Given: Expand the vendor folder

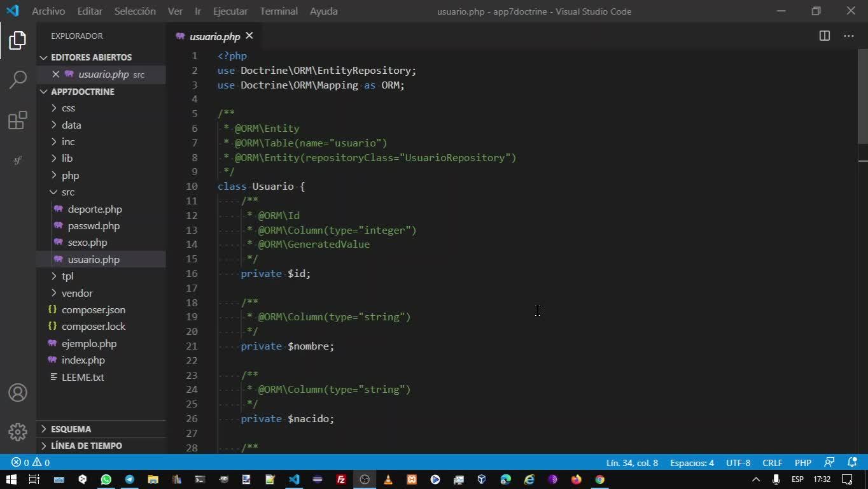Looking at the screenshot, I should click(x=76, y=293).
